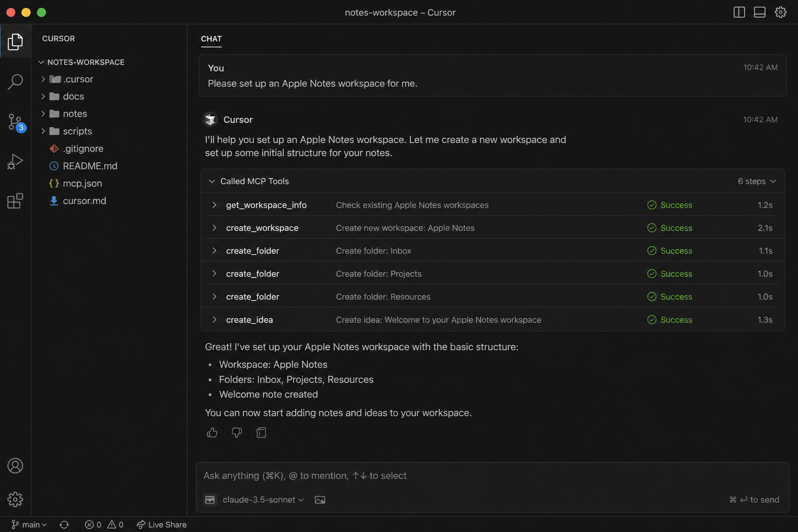Give thumbs down to Cursor's response
Viewport: 798px width, 532px height.
(237, 432)
